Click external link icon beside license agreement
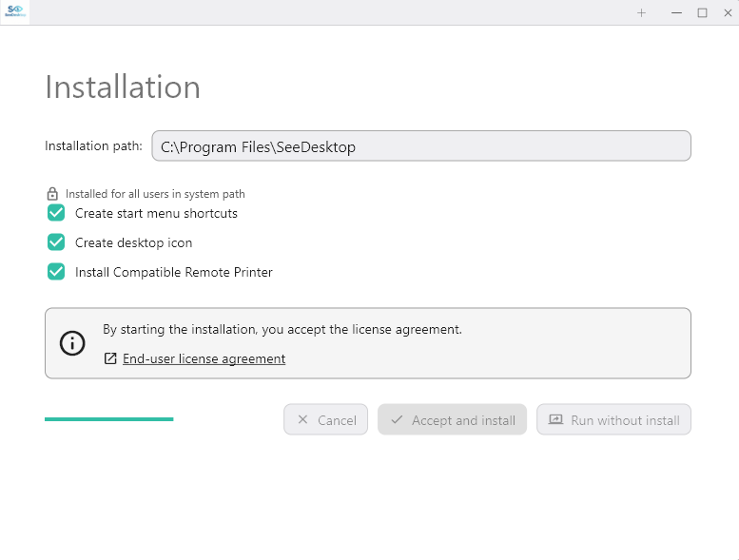739x560 pixels. pos(110,358)
